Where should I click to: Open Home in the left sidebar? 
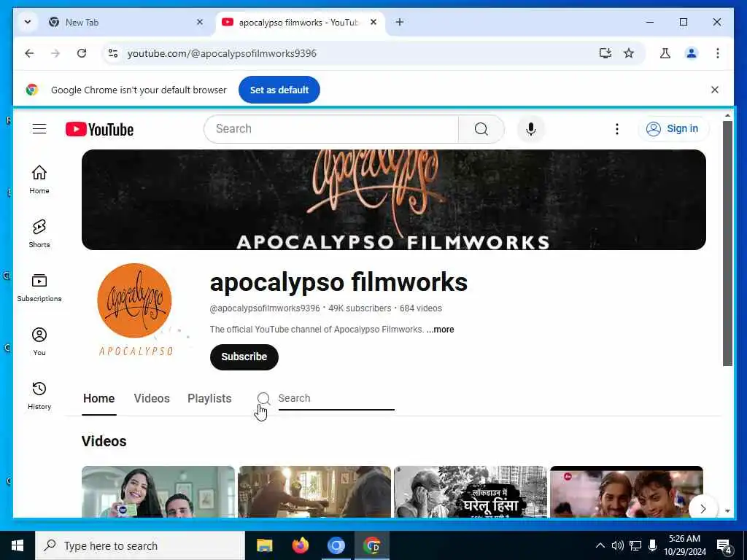(39, 179)
